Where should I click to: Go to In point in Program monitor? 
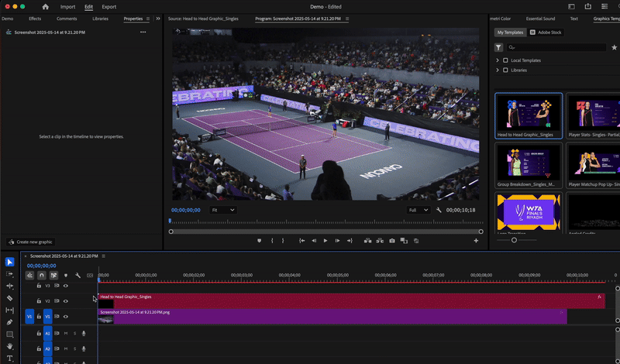(301, 241)
